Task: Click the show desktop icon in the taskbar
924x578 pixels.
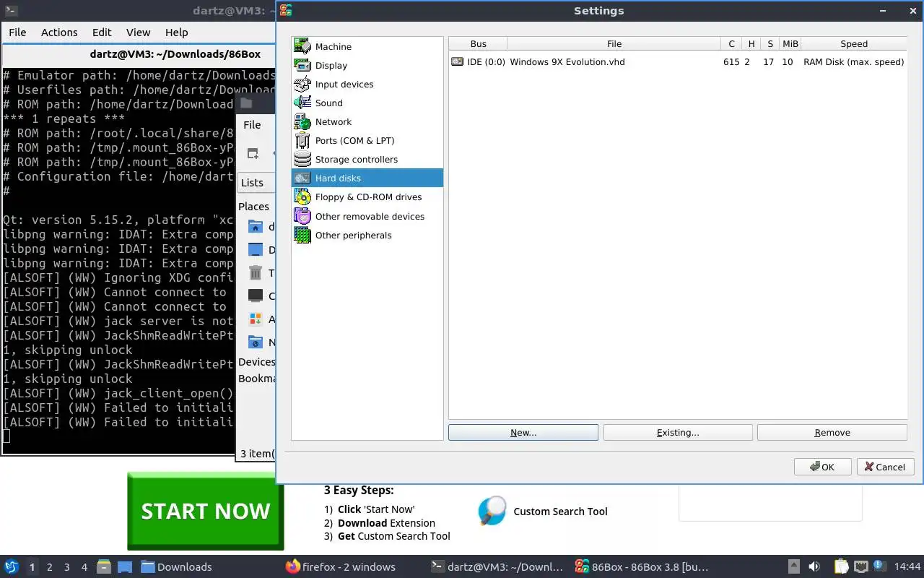Action: 124,566
